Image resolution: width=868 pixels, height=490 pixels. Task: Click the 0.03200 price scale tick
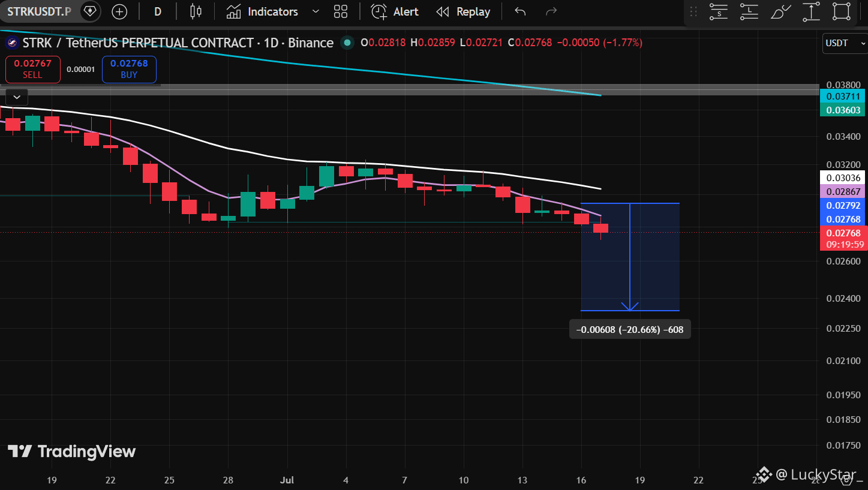pos(843,164)
